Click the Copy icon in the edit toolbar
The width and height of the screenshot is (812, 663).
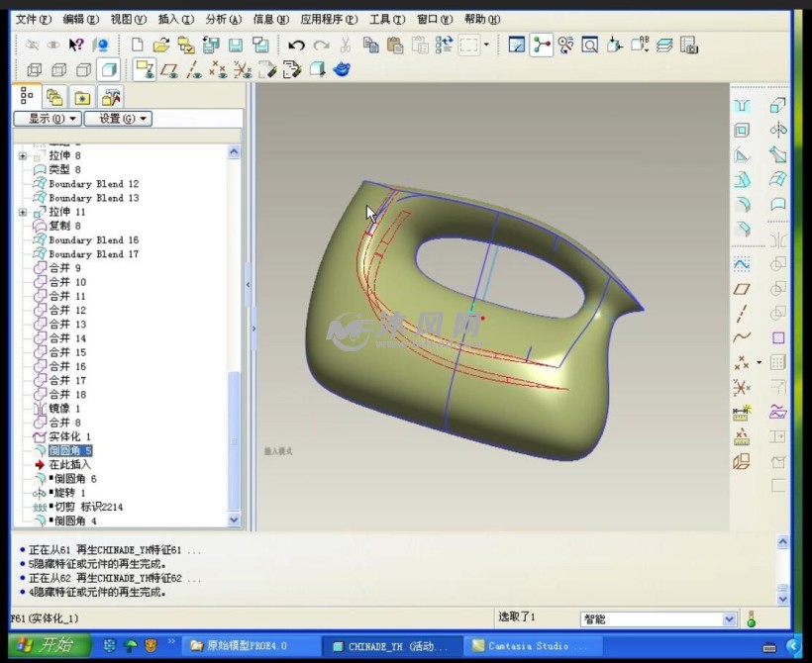pos(370,46)
